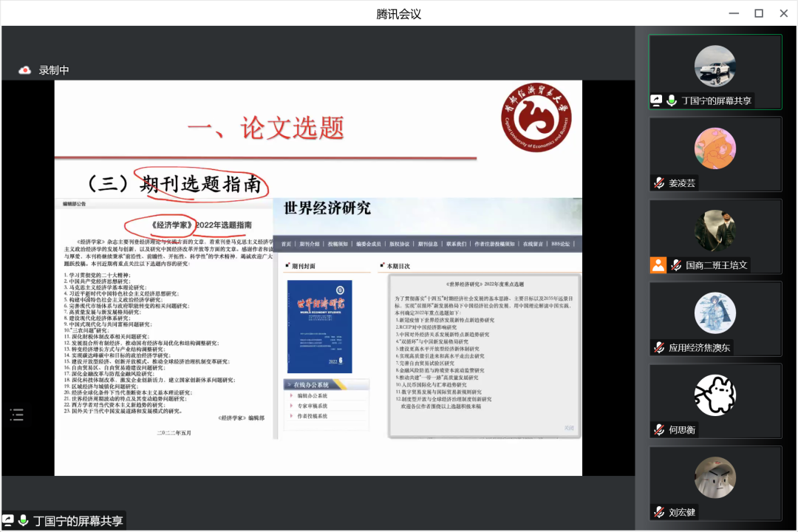
Task: Click the 国商二班王培文 participant name
Action: click(x=717, y=265)
